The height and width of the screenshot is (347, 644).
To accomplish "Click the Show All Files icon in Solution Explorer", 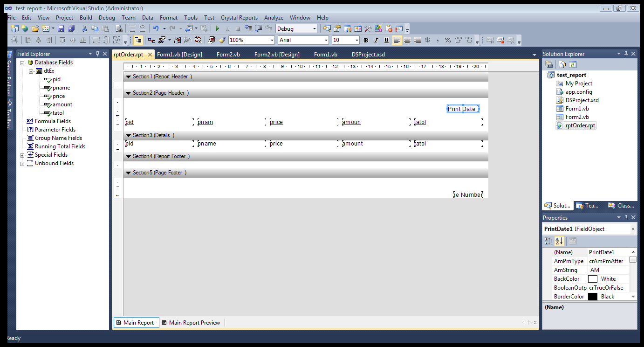I will pos(562,64).
